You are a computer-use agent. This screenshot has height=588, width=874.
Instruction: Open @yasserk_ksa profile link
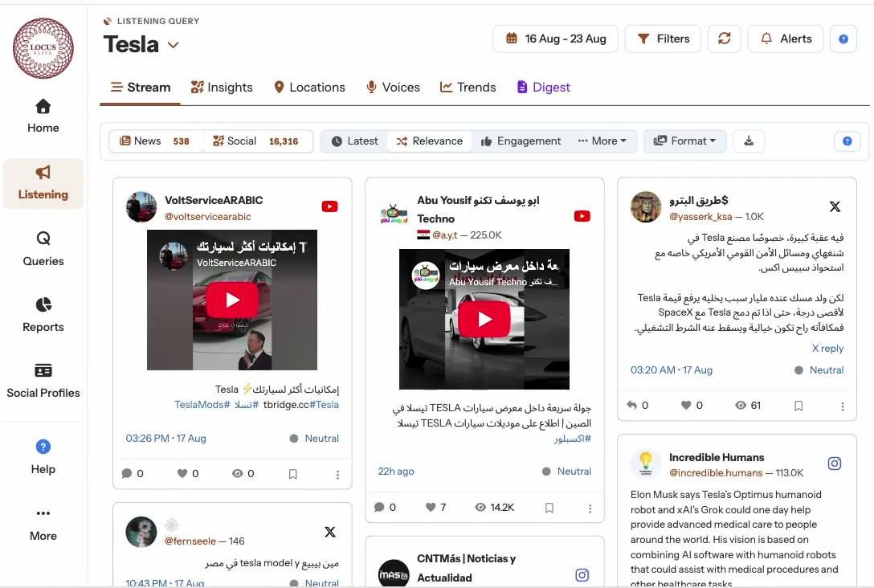coord(700,216)
